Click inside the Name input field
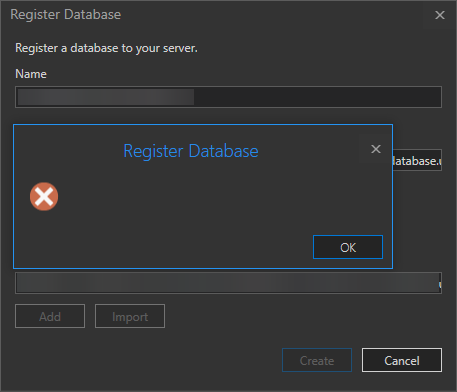 pyautogui.click(x=228, y=97)
